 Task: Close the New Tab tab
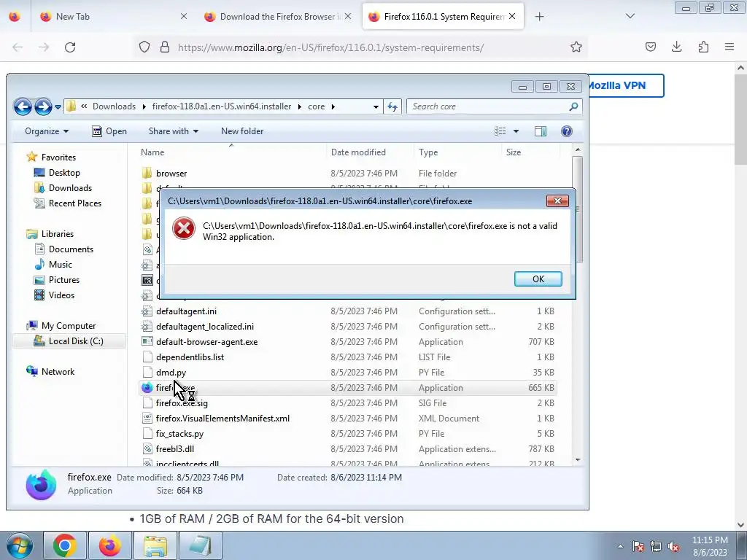tap(184, 16)
